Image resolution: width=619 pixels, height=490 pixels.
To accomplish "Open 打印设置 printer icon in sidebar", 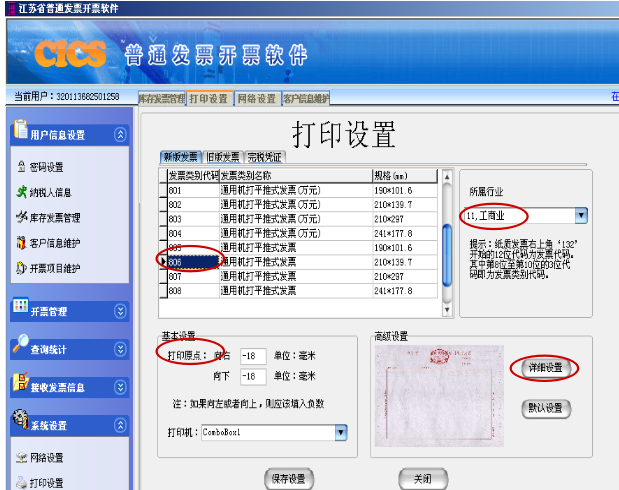I will pyautogui.click(x=21, y=482).
